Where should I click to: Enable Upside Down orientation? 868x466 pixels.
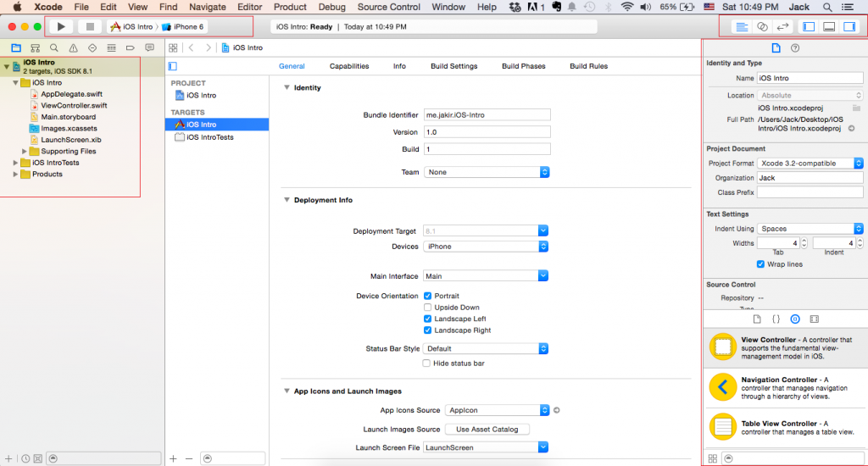pyautogui.click(x=427, y=308)
